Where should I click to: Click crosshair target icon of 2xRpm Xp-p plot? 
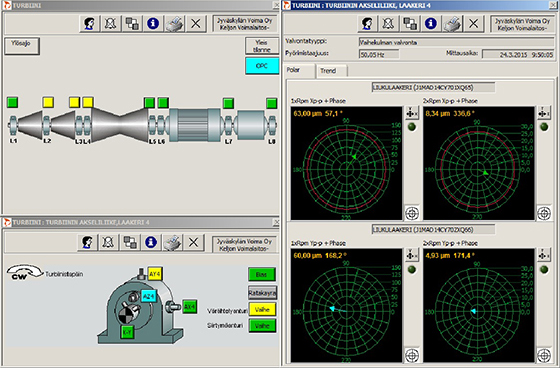(x=544, y=213)
